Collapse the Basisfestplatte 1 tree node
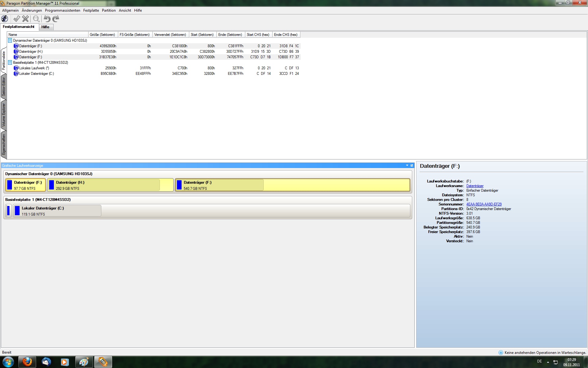588x368 pixels. [x=10, y=63]
